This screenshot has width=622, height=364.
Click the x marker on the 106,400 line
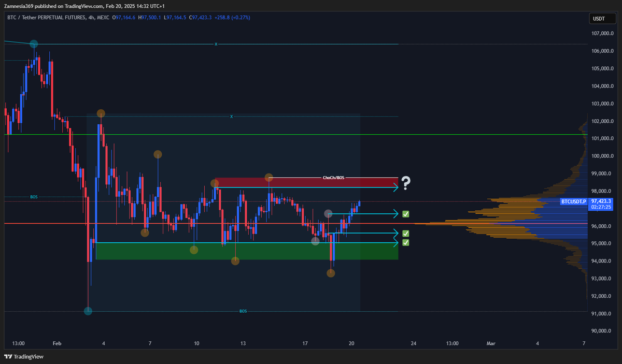[x=216, y=45]
